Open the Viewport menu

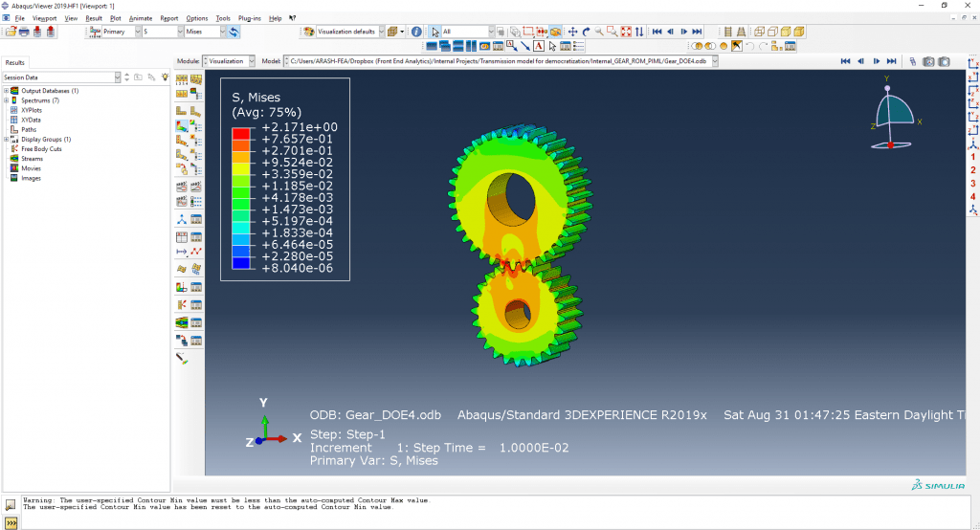pos(44,18)
